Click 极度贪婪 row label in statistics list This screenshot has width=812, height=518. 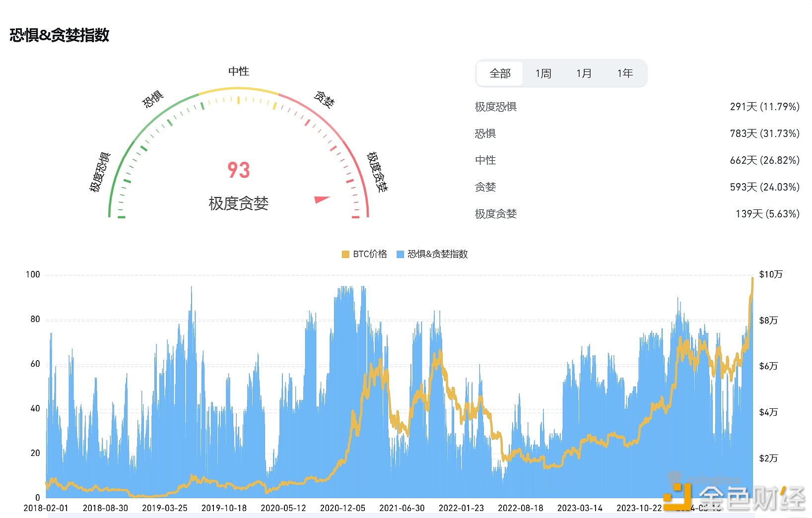pos(495,214)
